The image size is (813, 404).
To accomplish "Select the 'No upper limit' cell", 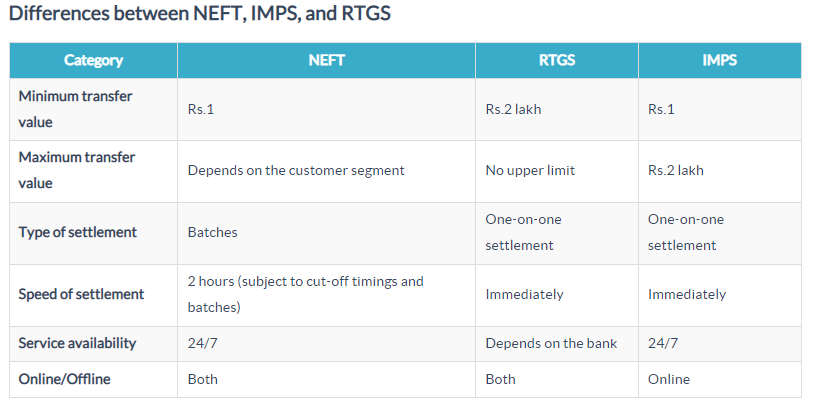I will 532,170.
